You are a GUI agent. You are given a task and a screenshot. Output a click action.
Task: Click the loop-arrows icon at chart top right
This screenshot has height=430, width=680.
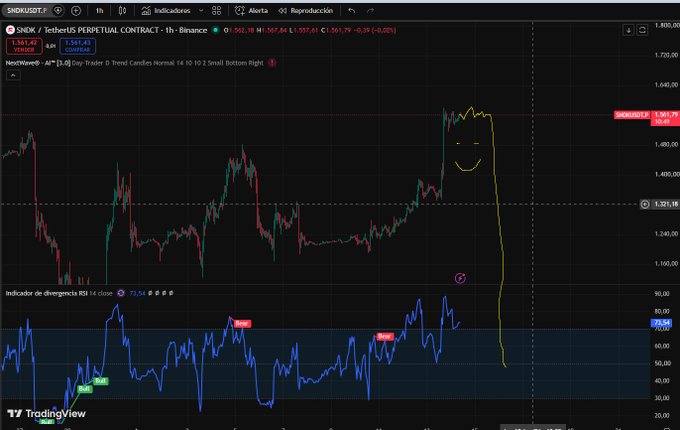[x=642, y=30]
